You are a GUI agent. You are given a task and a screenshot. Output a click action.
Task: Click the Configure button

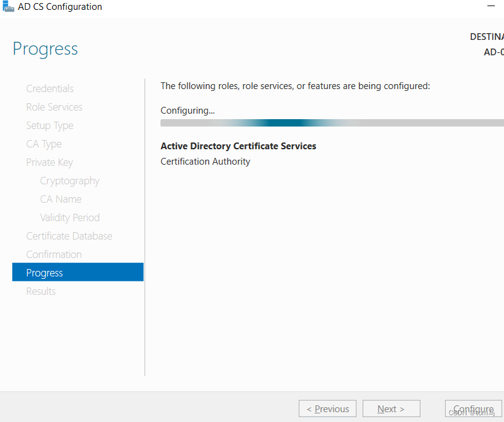pos(473,408)
